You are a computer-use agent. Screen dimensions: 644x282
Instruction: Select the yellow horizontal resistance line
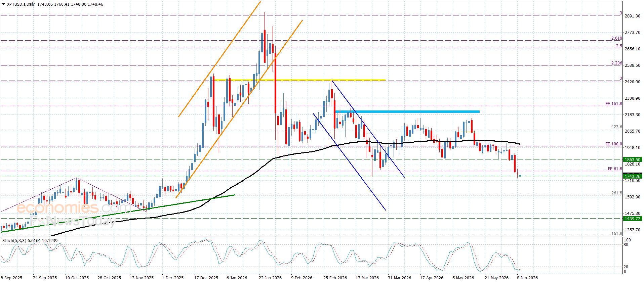[x=299, y=80]
